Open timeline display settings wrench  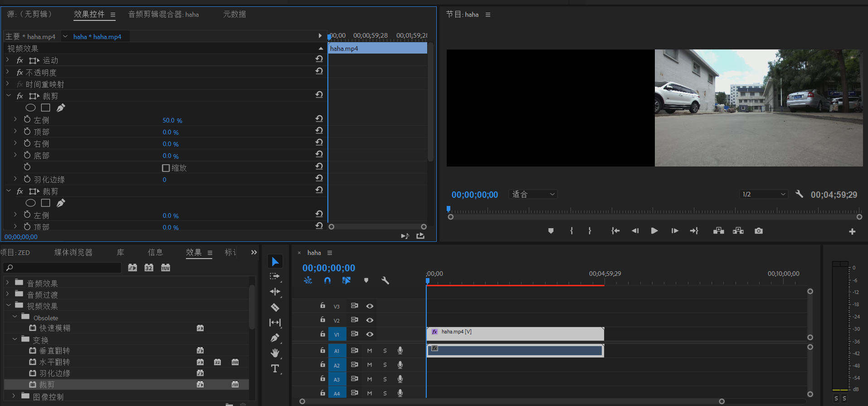tap(385, 280)
